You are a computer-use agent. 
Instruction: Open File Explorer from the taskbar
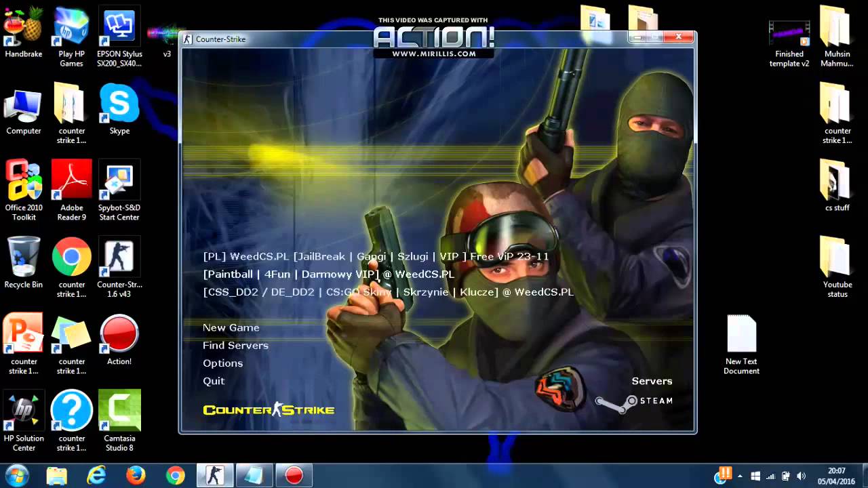58,476
